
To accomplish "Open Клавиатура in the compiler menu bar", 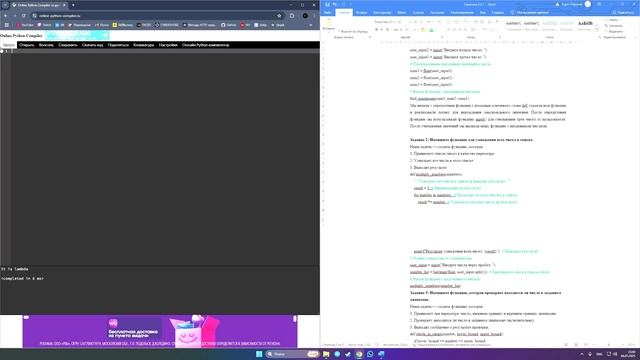I will tap(144, 45).
